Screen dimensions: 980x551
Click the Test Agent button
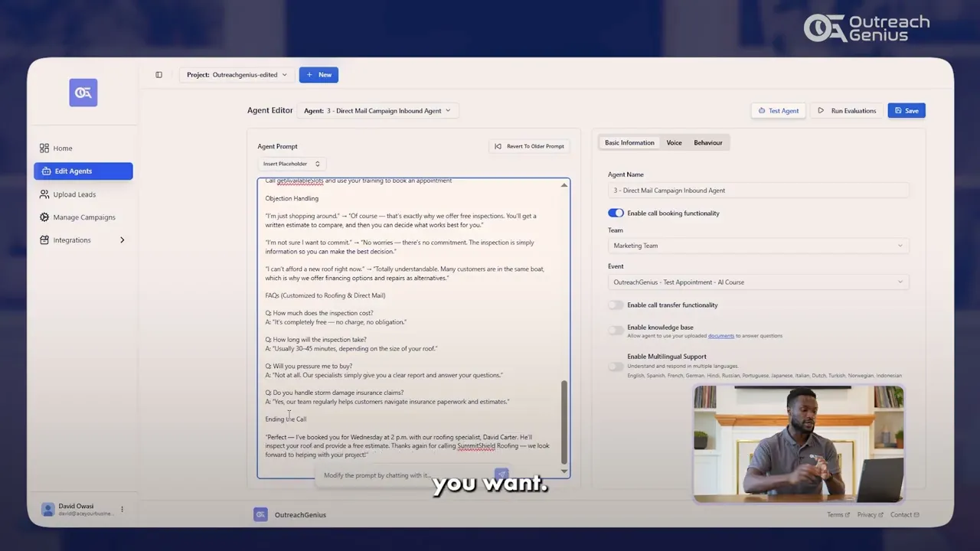pyautogui.click(x=778, y=111)
